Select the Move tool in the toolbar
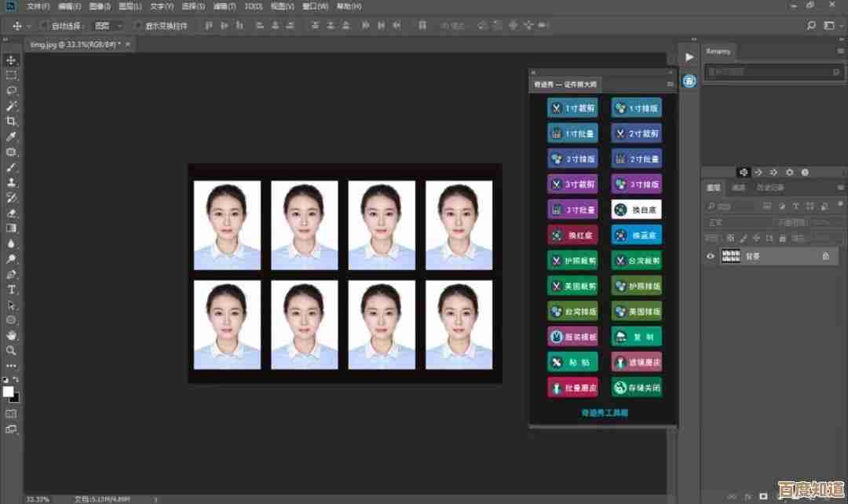Viewport: 848px width, 504px height. coord(11,60)
